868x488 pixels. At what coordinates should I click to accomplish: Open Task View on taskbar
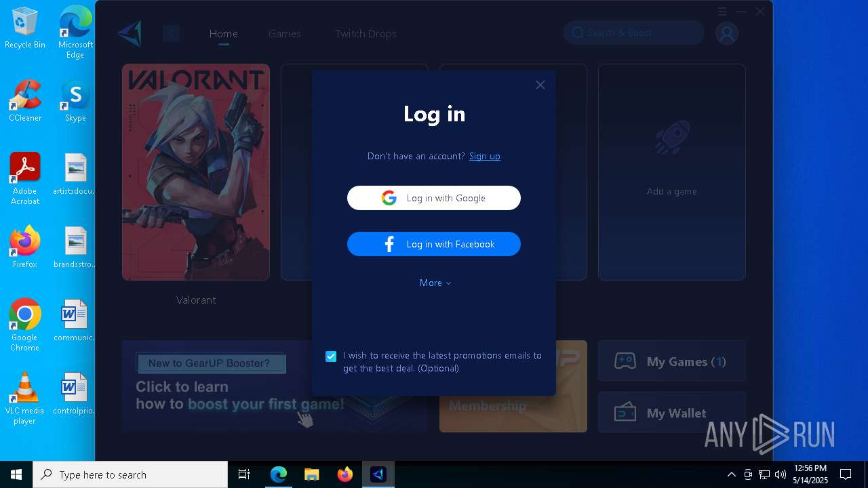tap(244, 474)
